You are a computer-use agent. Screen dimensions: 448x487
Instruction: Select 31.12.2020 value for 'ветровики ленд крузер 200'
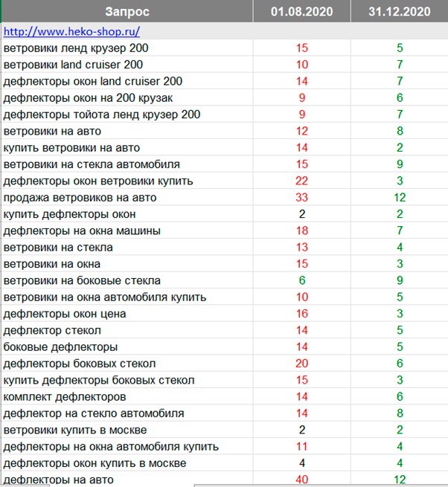coord(400,48)
